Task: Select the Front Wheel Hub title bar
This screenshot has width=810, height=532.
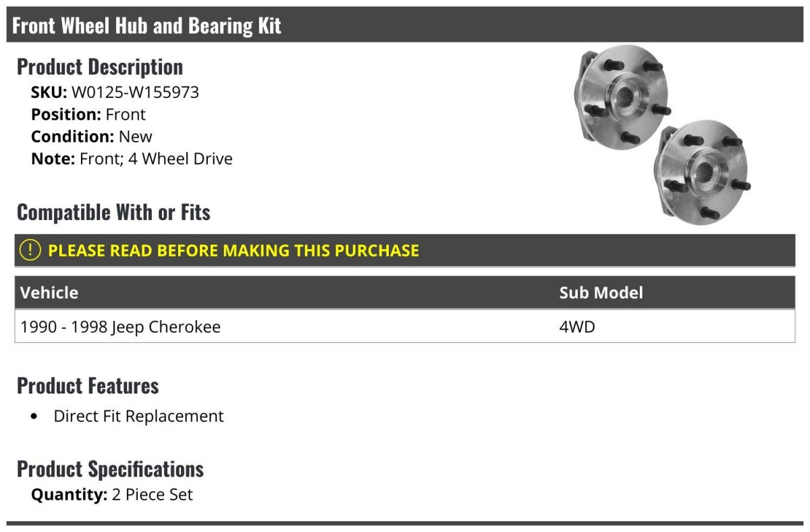Action: [405, 25]
